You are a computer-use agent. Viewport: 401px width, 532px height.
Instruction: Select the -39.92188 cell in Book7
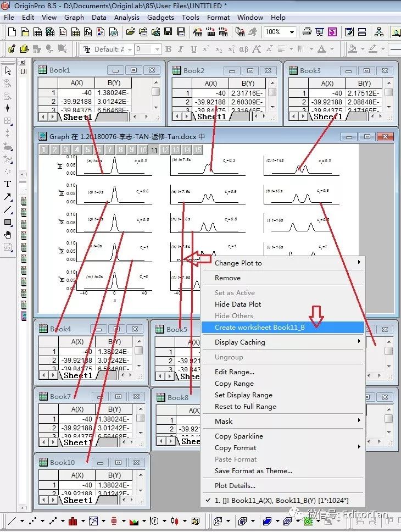click(x=77, y=428)
